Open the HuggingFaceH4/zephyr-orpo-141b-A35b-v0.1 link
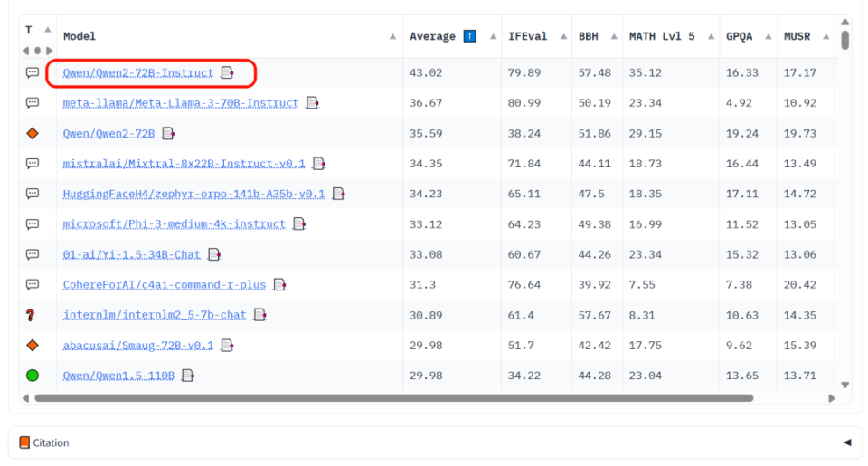The width and height of the screenshot is (868, 466). click(193, 194)
